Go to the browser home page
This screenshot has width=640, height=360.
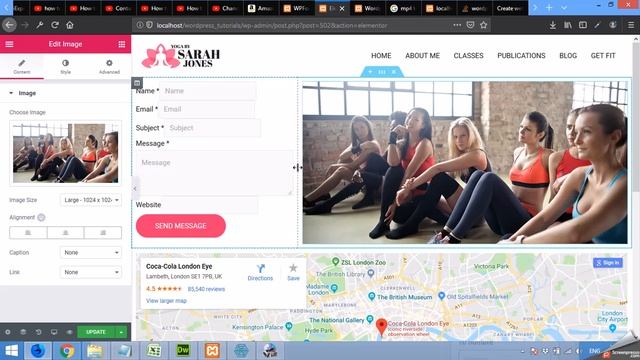(70, 25)
